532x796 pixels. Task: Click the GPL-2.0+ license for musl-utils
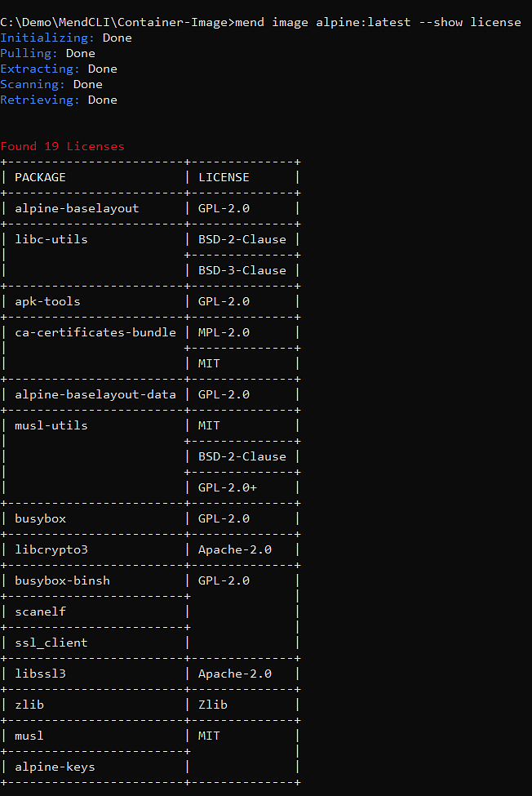[227, 487]
